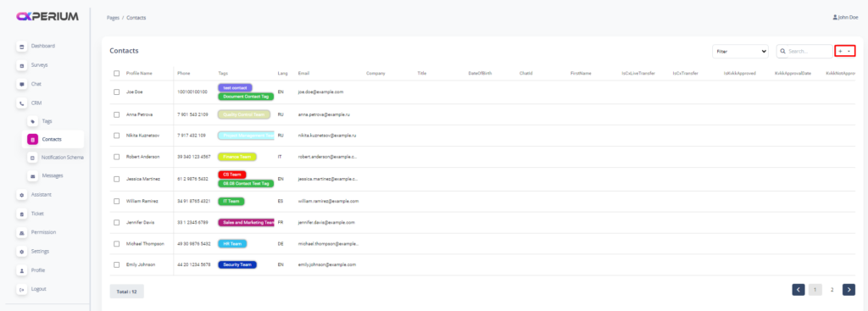
Task: Click the Logout icon
Action: coord(21,290)
